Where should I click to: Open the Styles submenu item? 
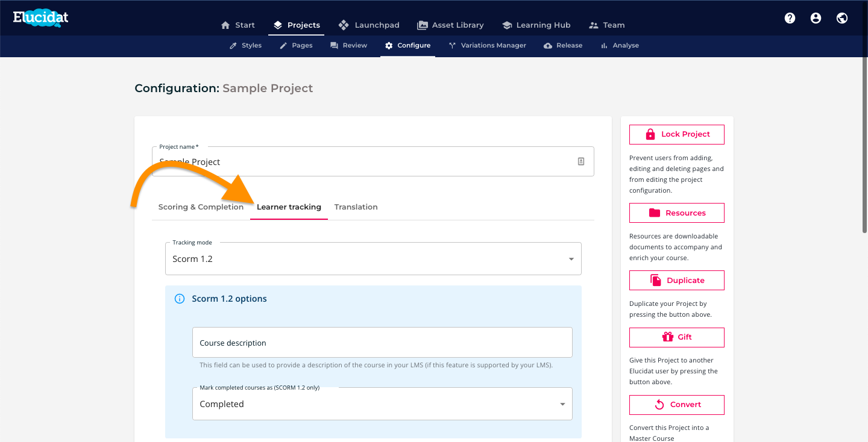coord(245,45)
